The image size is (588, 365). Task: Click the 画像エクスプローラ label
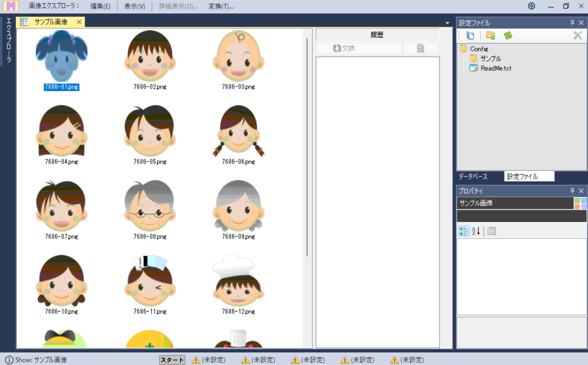(54, 6)
